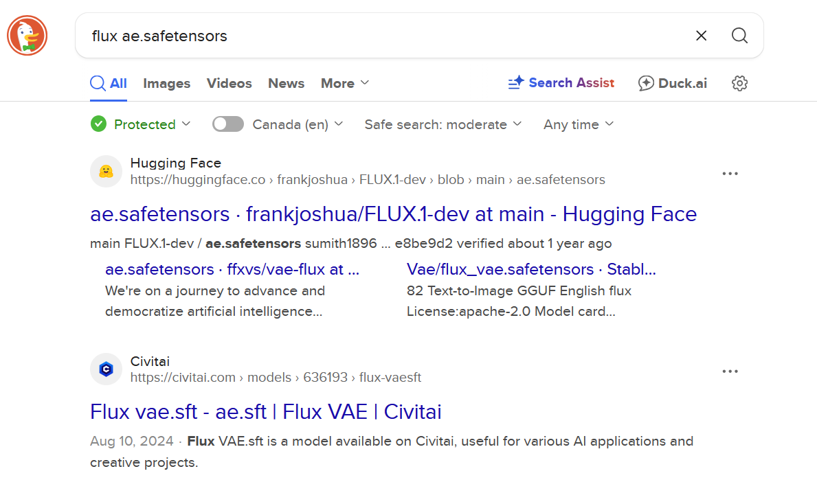Viewport: 817px width, 504px height.
Task: Open the Any time filter dropdown
Action: point(579,124)
